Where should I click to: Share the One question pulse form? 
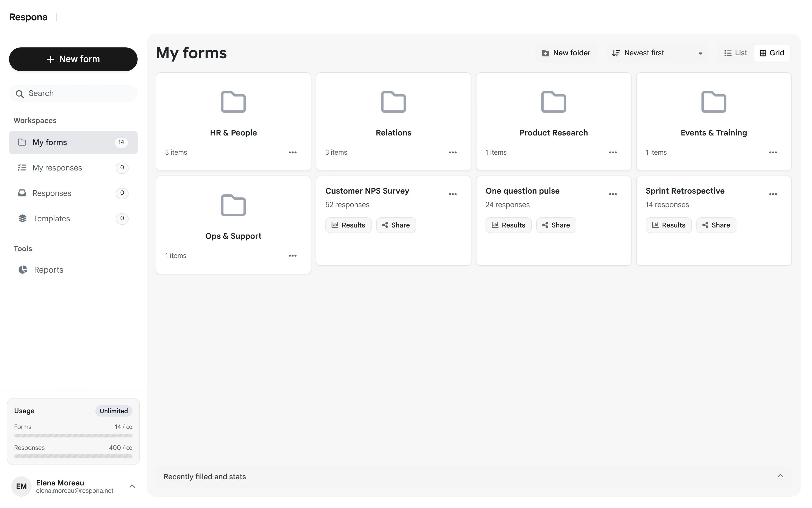tap(556, 225)
